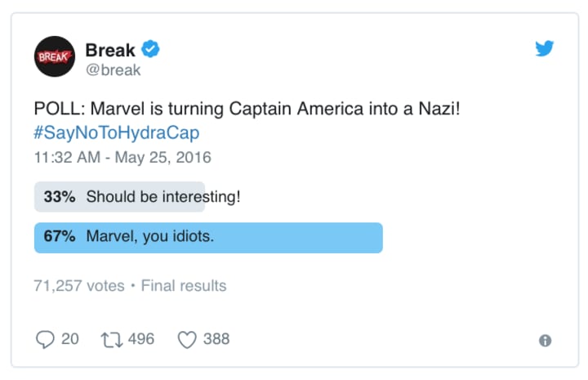Image resolution: width=588 pixels, height=380 pixels.
Task: Open the Break profile avatar
Action: click(x=55, y=58)
